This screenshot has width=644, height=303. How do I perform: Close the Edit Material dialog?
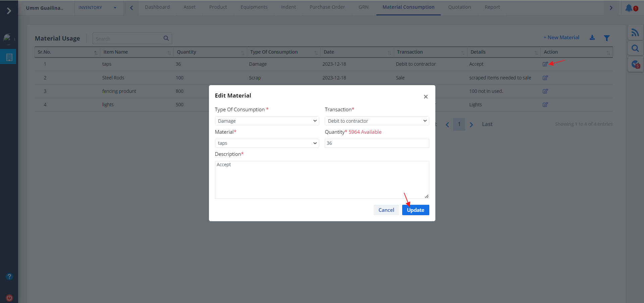(426, 97)
